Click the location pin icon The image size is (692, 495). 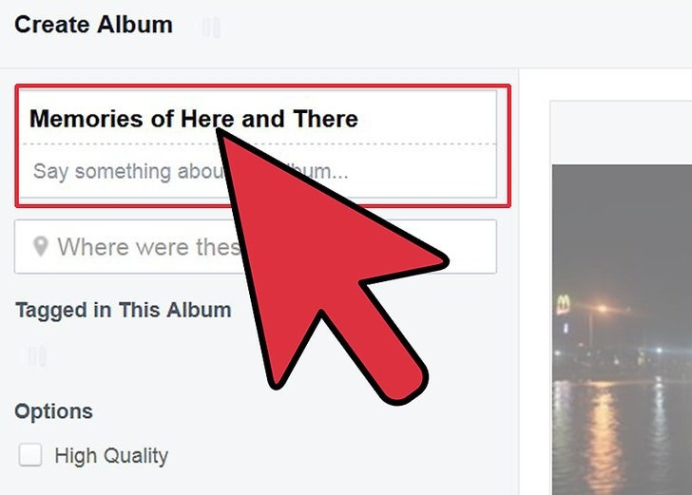[41, 247]
